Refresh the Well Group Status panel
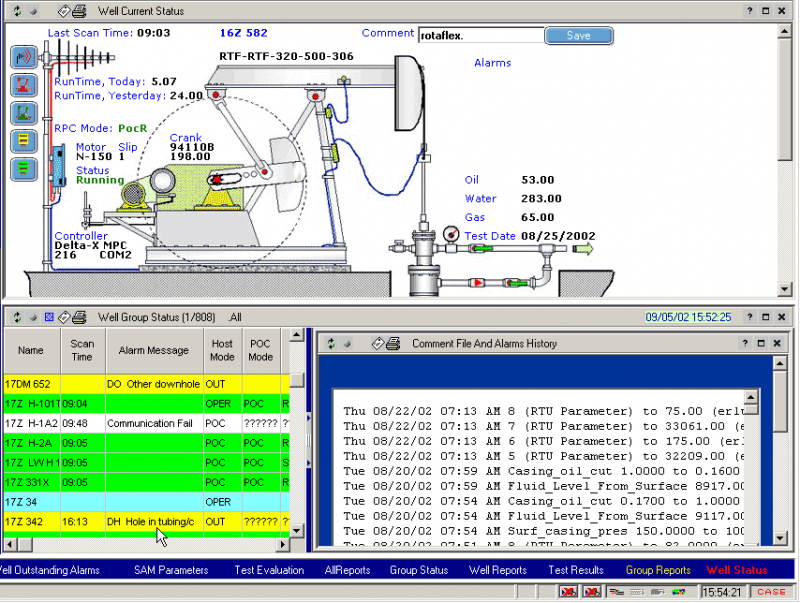This screenshot has width=800, height=603. pyautogui.click(x=15, y=317)
